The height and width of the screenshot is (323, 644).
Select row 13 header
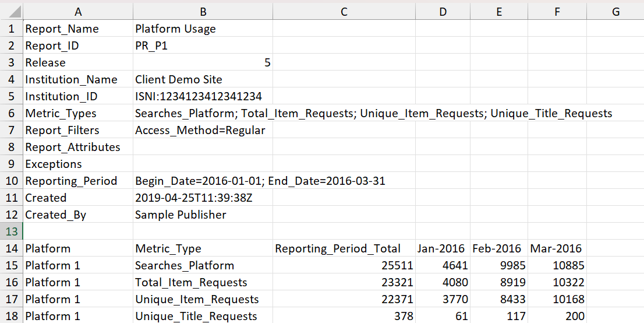[x=12, y=231]
